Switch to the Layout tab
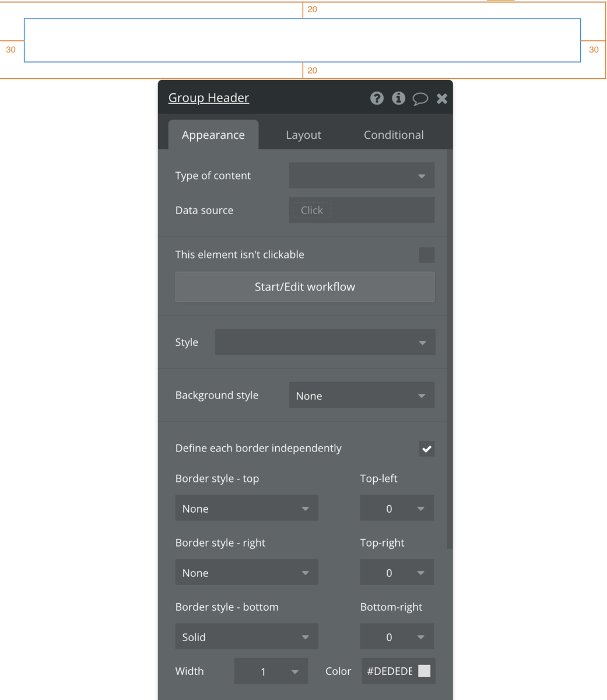The image size is (607, 700). pyautogui.click(x=304, y=135)
